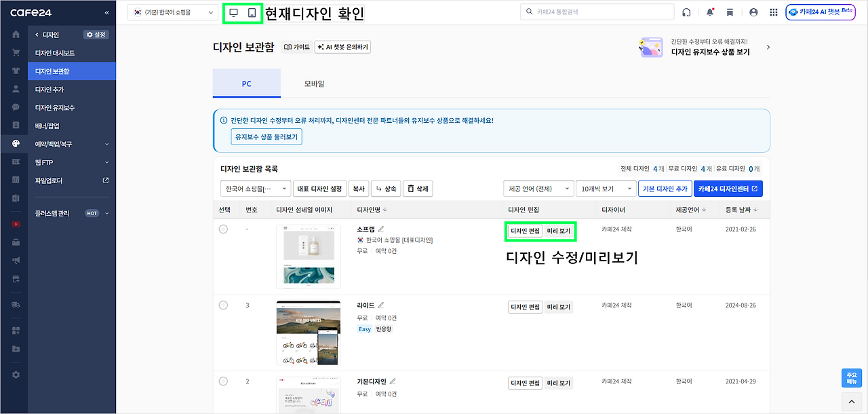
Task: Open the gear settings icon at sidebar bottom
Action: (x=16, y=375)
